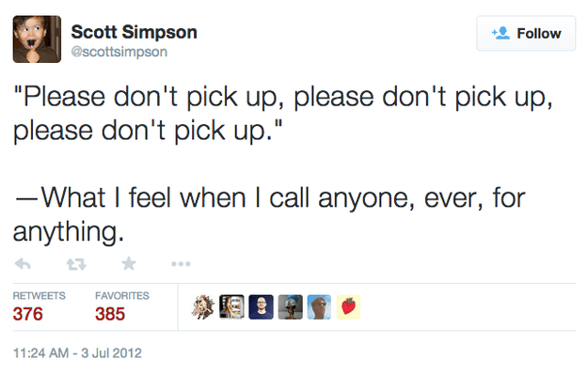This screenshot has height=375, width=588.
Task: Retweet this tweet using the retweet icon
Action: [76, 264]
